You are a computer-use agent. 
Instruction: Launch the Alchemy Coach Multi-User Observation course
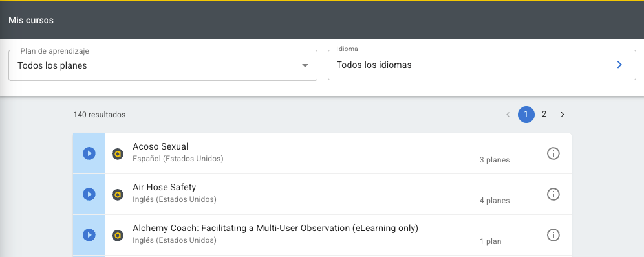[89, 235]
